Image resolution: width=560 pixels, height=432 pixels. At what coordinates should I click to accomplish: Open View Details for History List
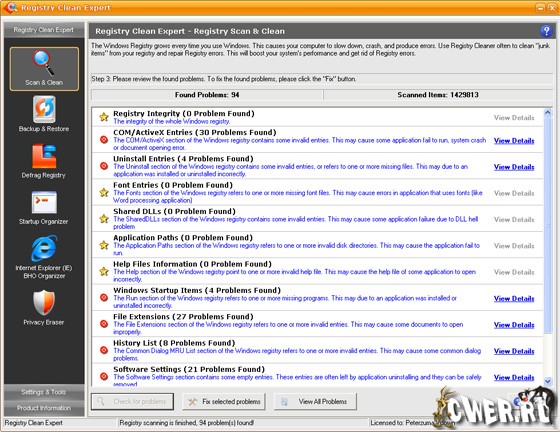click(514, 351)
